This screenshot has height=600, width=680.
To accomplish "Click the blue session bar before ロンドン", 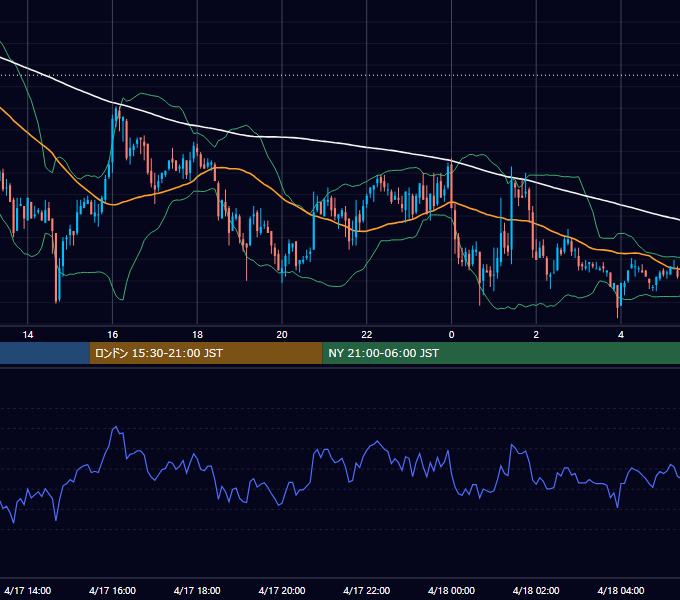I will (45, 353).
